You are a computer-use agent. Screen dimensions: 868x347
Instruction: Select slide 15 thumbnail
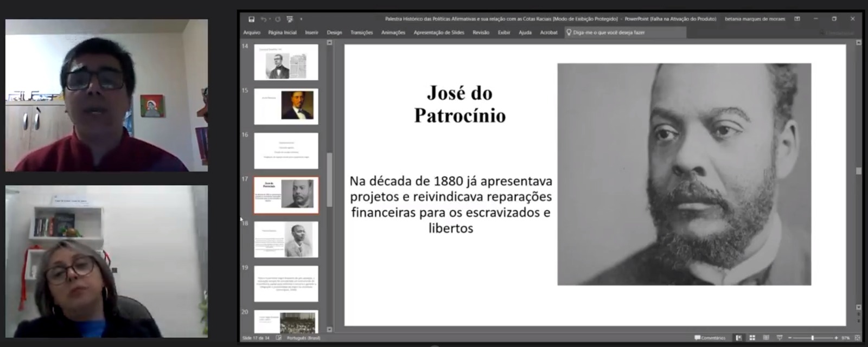pos(286,106)
